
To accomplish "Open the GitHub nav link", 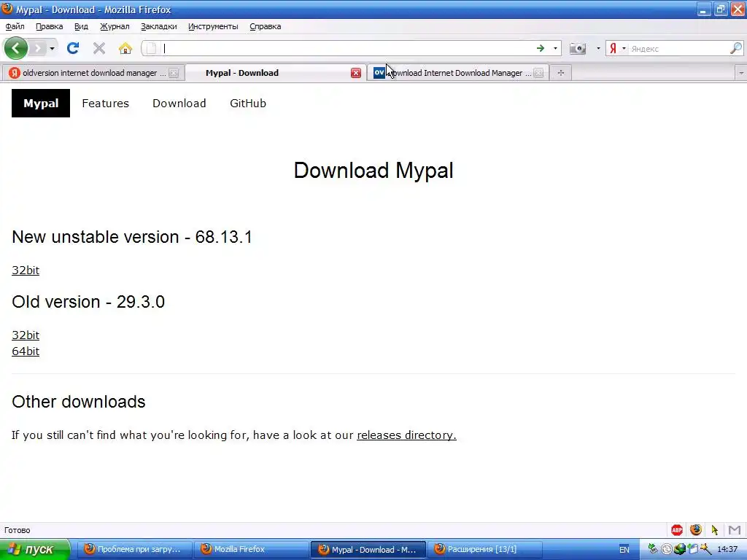I will tap(248, 104).
